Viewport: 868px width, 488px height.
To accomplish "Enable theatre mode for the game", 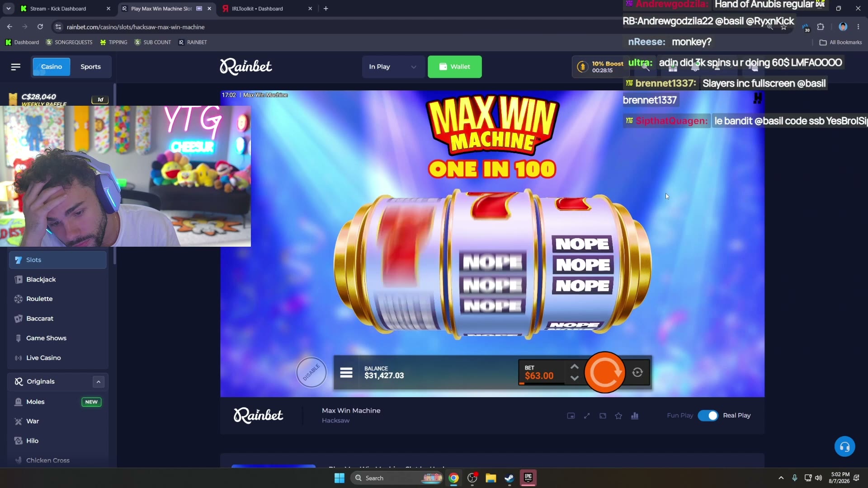I will click(x=603, y=416).
